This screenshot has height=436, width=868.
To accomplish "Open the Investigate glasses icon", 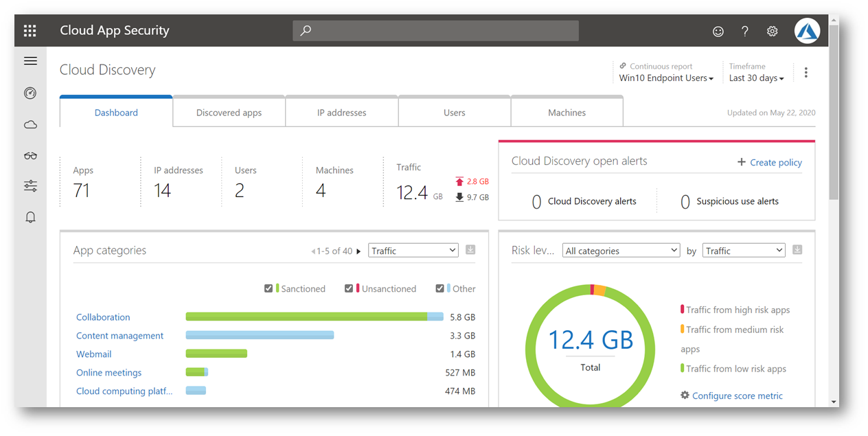I will 30,156.
